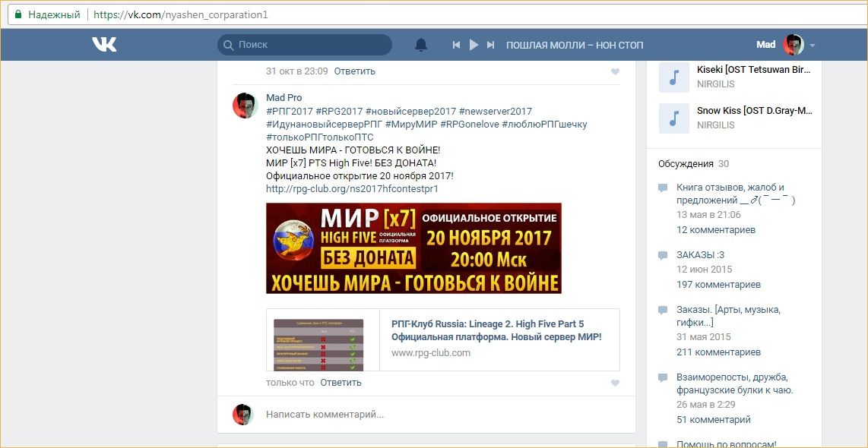Play the Kiseki track music icon

pos(673,77)
